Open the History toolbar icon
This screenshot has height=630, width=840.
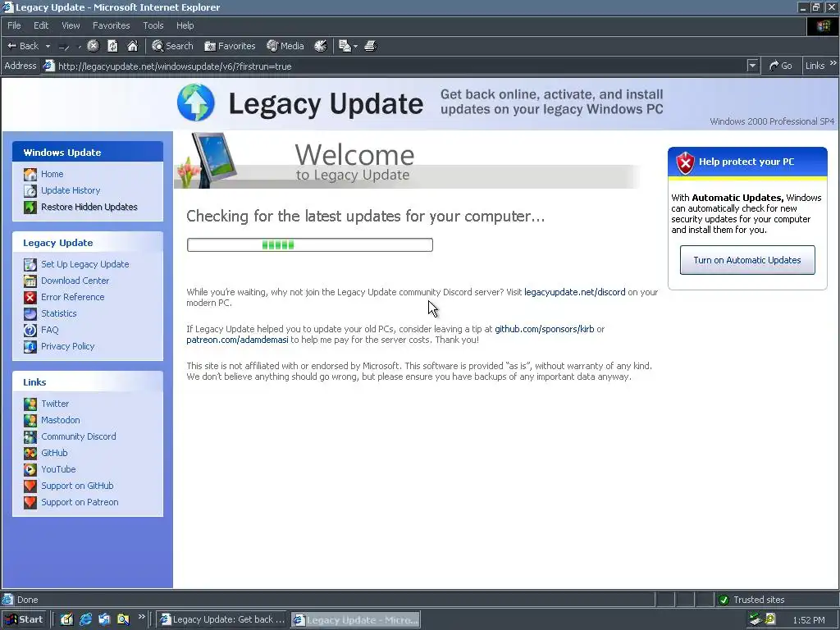321,46
